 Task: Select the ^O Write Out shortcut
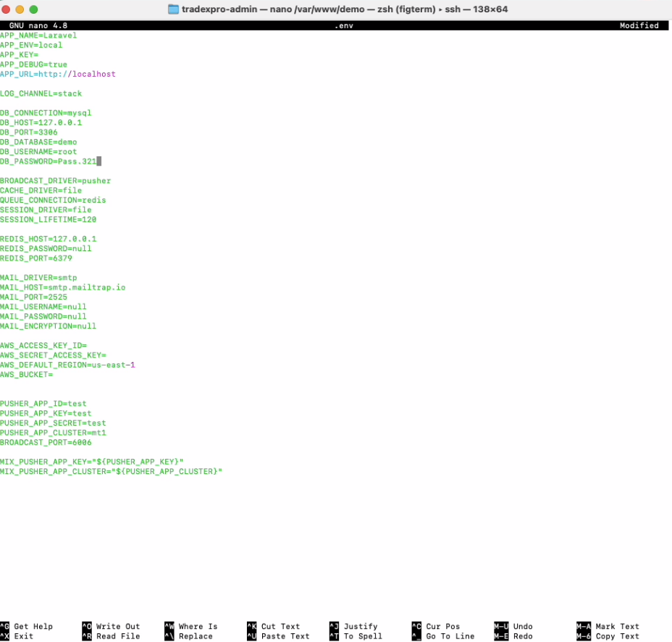111,627
